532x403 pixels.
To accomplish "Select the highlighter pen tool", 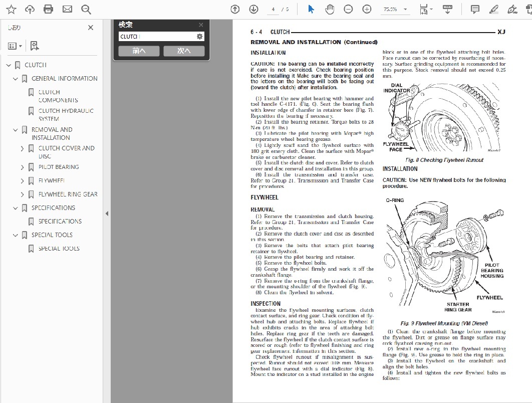I will tap(493, 9).
